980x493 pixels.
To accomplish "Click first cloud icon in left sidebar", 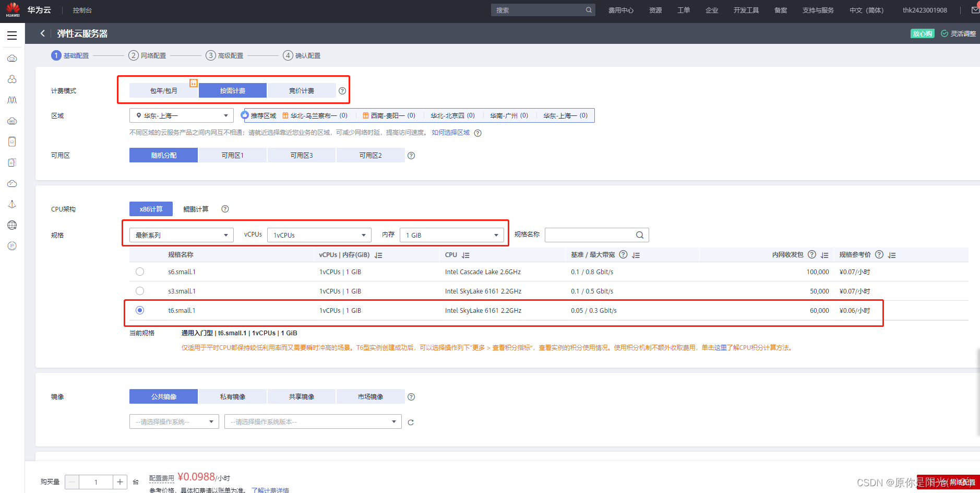I will click(12, 58).
